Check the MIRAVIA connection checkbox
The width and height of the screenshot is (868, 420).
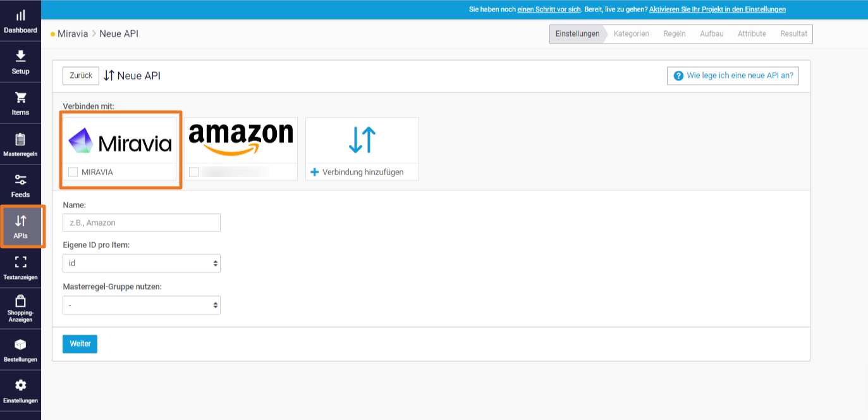(x=73, y=172)
